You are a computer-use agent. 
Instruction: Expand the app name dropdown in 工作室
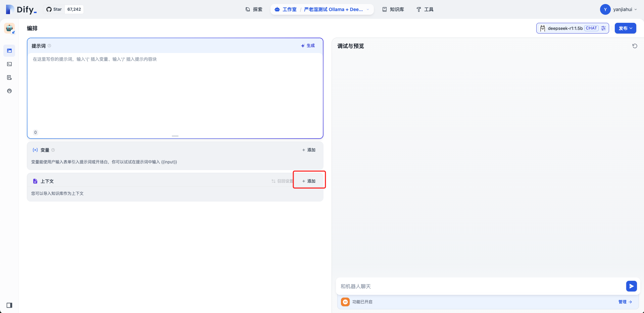coord(368,9)
